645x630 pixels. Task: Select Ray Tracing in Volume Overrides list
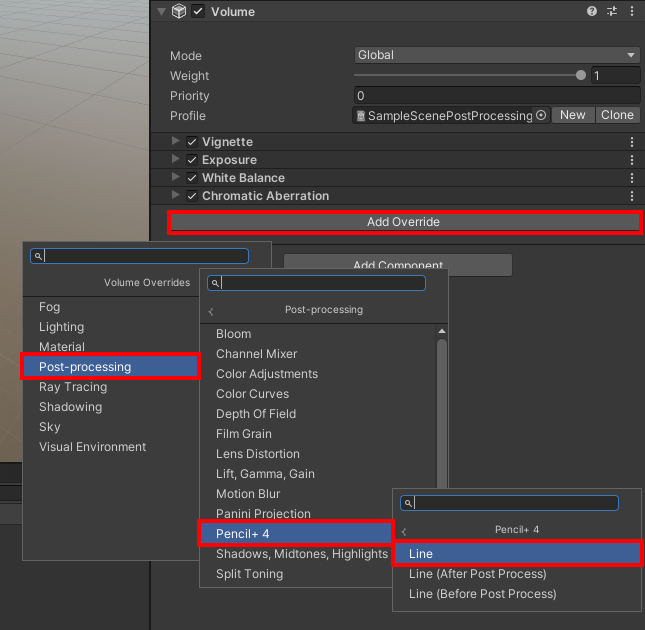coord(111,387)
